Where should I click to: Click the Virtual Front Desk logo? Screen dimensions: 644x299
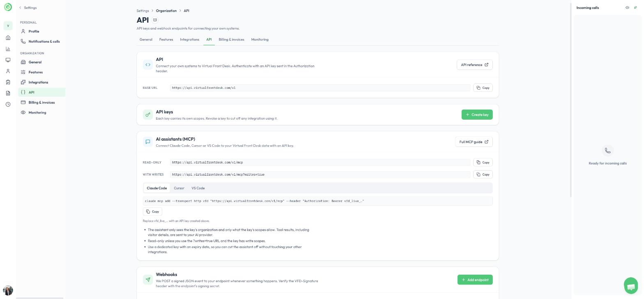click(8, 7)
